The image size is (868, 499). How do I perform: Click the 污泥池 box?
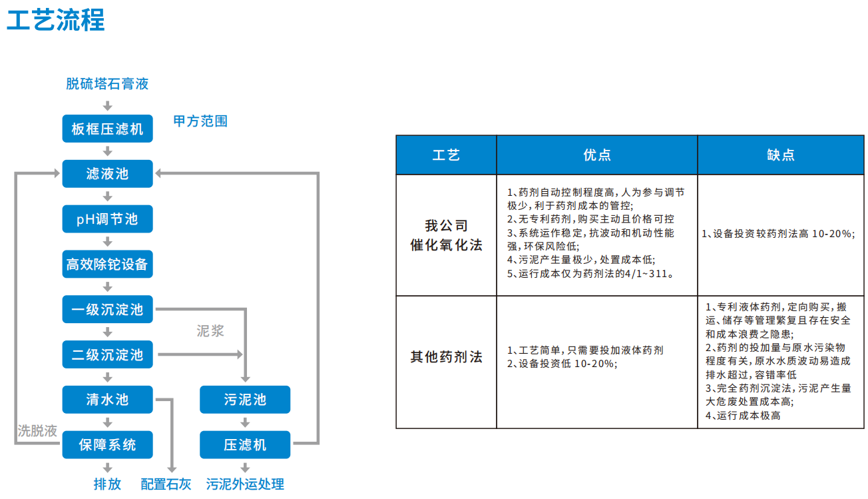(245, 400)
